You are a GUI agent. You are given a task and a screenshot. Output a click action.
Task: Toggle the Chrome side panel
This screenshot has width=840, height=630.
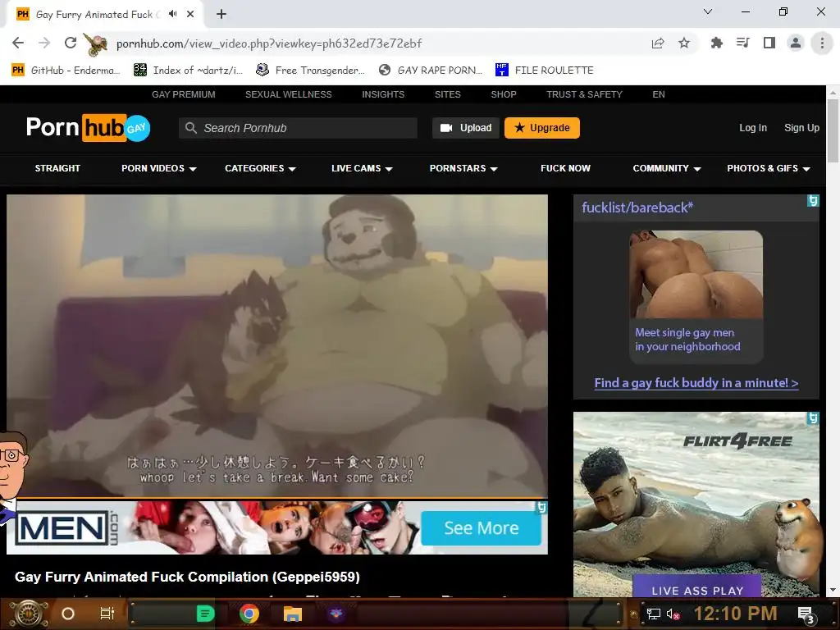[769, 43]
